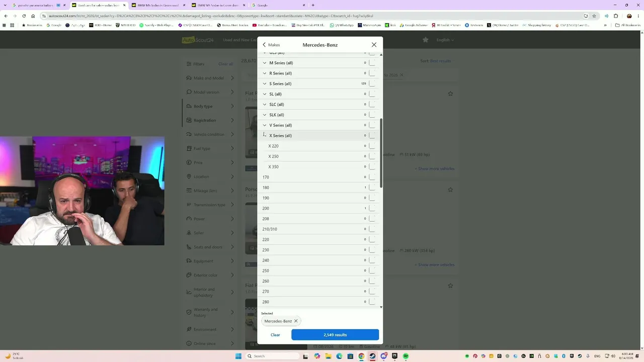Check the SLK (all) checkbox
Image resolution: width=644 pixels, height=362 pixels.
click(372, 115)
